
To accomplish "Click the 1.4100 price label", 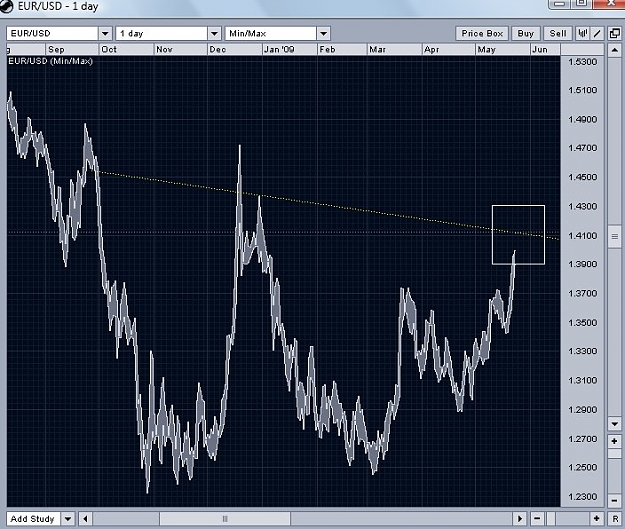I will pyautogui.click(x=582, y=236).
